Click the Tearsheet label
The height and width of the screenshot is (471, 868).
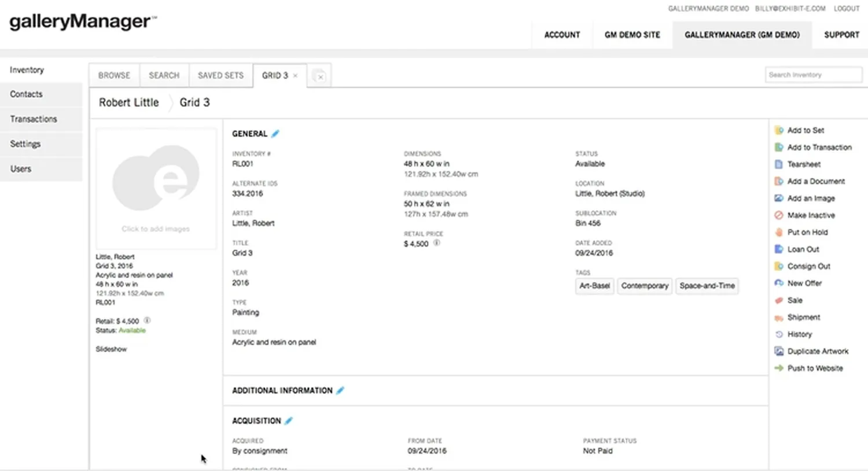pos(804,164)
